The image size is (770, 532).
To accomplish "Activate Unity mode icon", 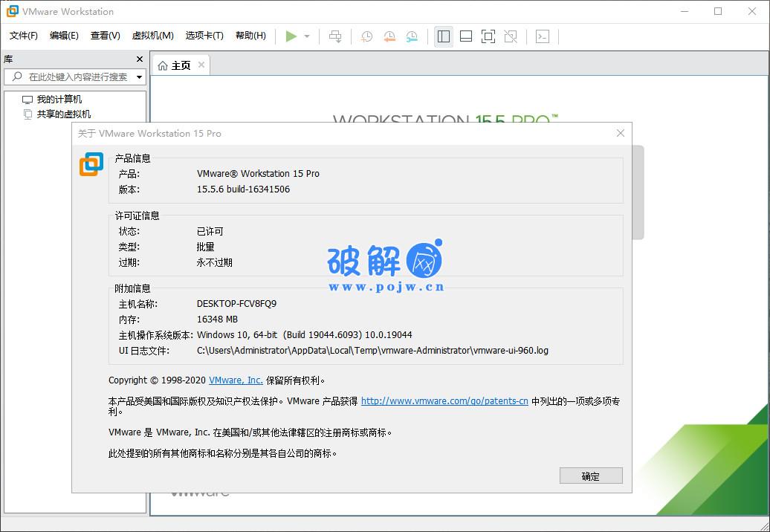I will (x=511, y=36).
